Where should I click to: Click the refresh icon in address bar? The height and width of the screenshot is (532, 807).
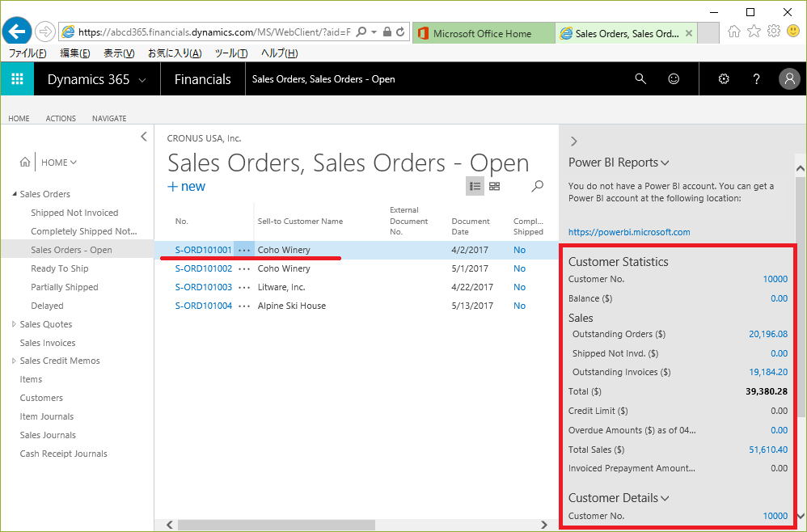point(400,32)
